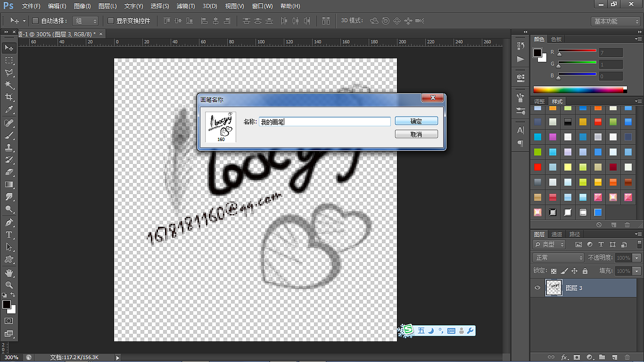Image resolution: width=644 pixels, height=362 pixels.
Task: Open the 不透明度 opacity slider arrow
Action: pos(637,257)
